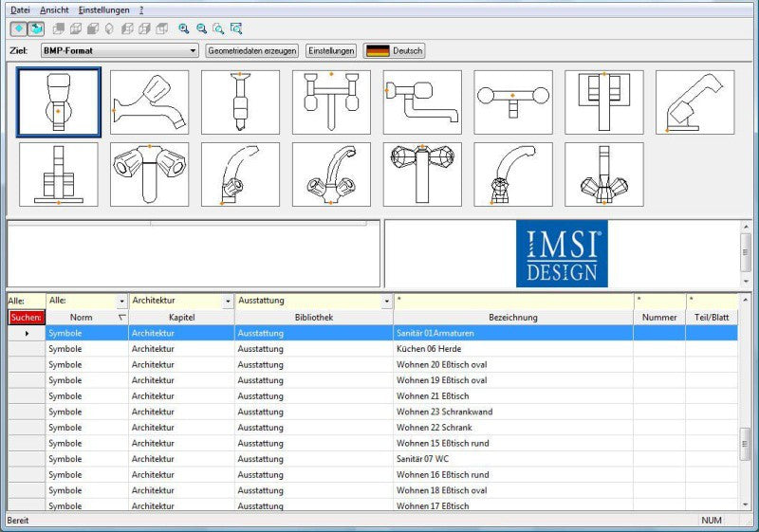Click the IMSI Design logo
The height and width of the screenshot is (532, 759).
pos(562,254)
